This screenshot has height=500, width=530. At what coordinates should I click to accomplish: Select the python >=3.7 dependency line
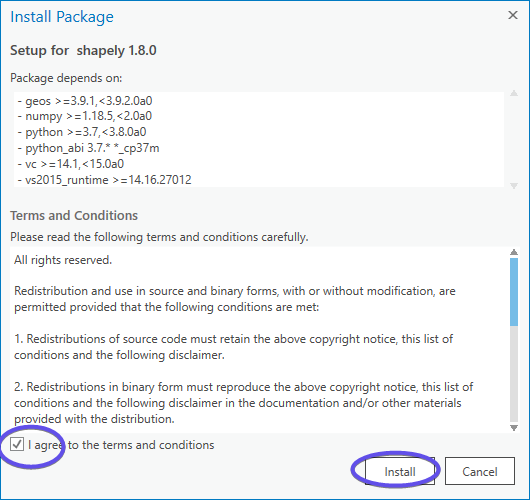82,132
